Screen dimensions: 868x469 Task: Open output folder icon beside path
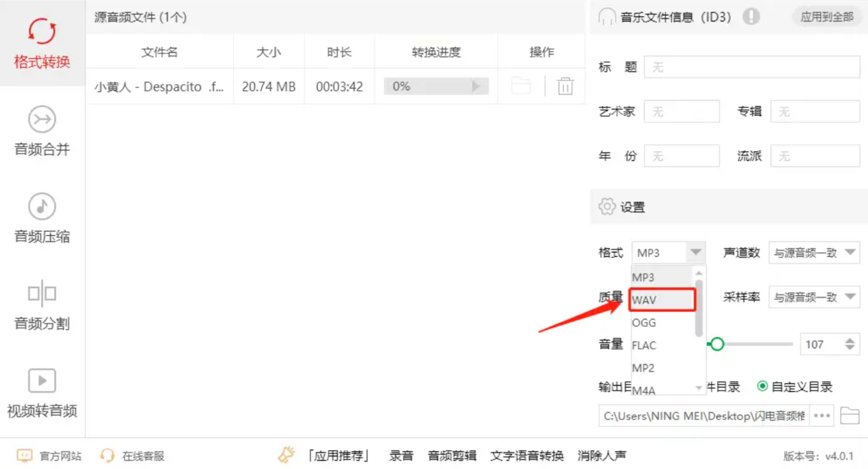(849, 416)
